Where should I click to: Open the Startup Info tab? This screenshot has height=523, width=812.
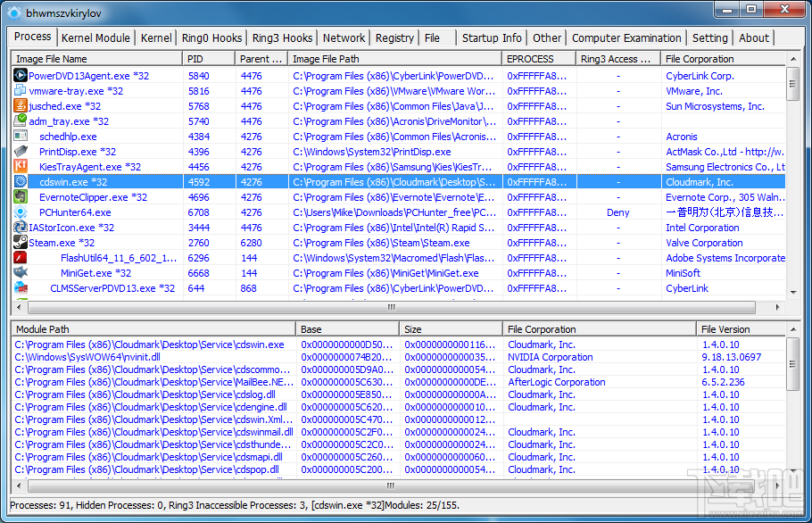(x=492, y=37)
